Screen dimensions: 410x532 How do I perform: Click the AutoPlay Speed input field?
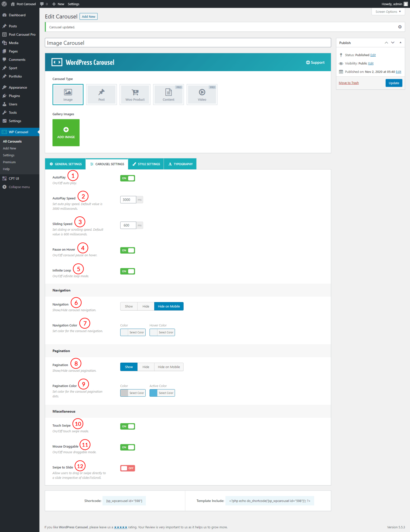click(128, 200)
